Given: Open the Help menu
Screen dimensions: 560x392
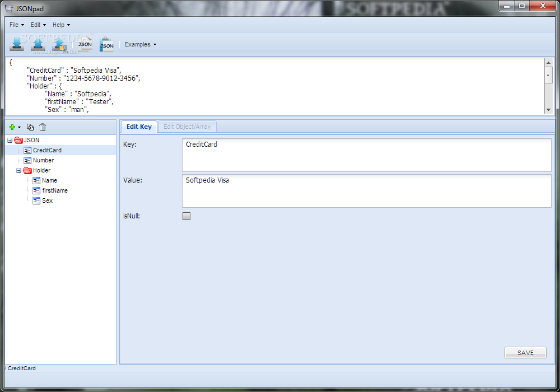Looking at the screenshot, I should (x=61, y=25).
